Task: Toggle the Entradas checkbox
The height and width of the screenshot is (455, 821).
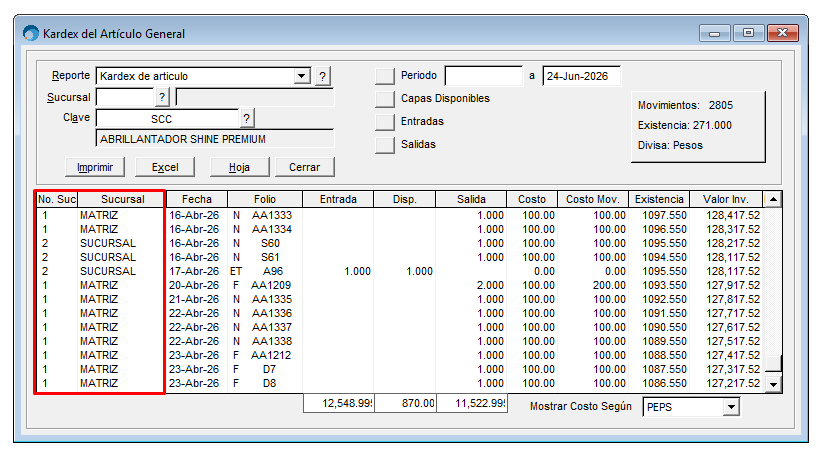Action: [x=385, y=122]
